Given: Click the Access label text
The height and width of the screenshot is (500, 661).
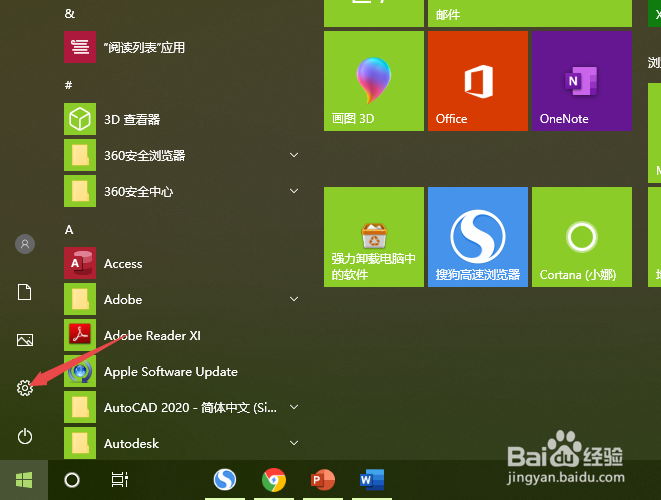Looking at the screenshot, I should tap(123, 263).
